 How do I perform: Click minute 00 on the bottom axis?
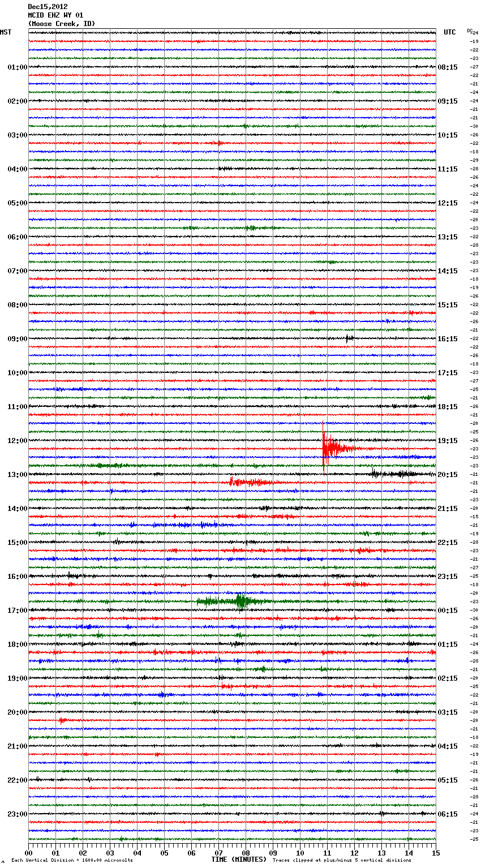click(x=28, y=853)
